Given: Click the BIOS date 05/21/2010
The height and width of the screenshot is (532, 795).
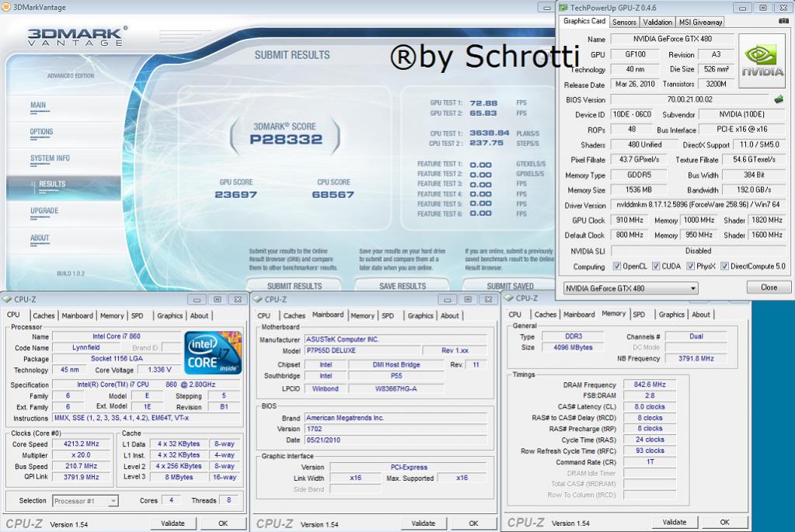Looking at the screenshot, I should [396, 440].
